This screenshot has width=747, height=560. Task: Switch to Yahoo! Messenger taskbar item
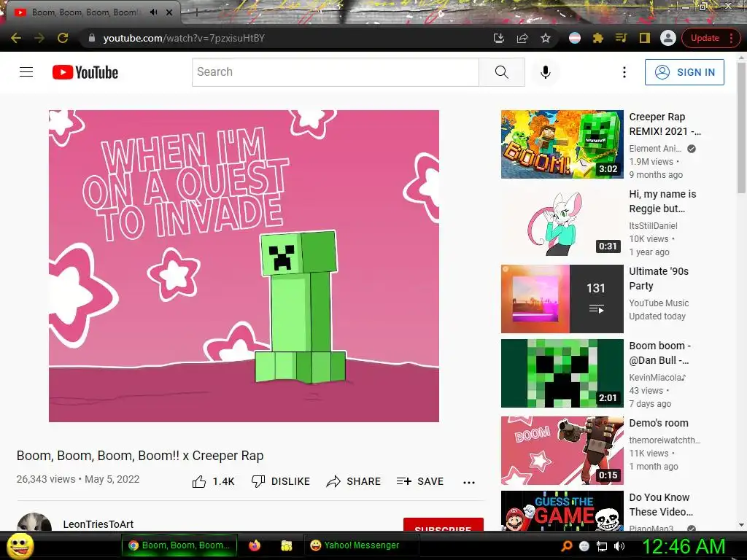pos(362,545)
